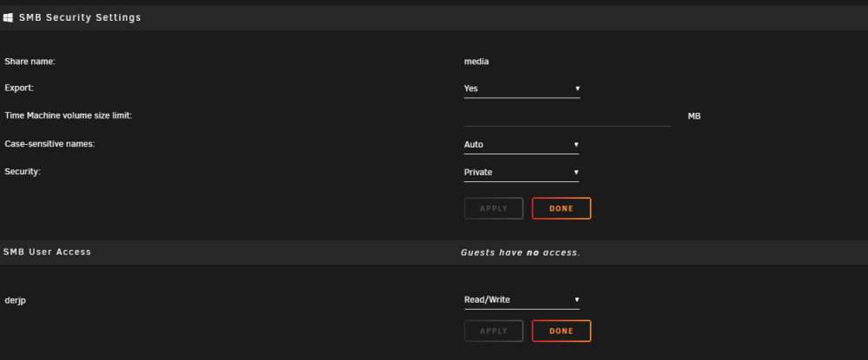Click the 'SMB User Access' heading text

47,252
